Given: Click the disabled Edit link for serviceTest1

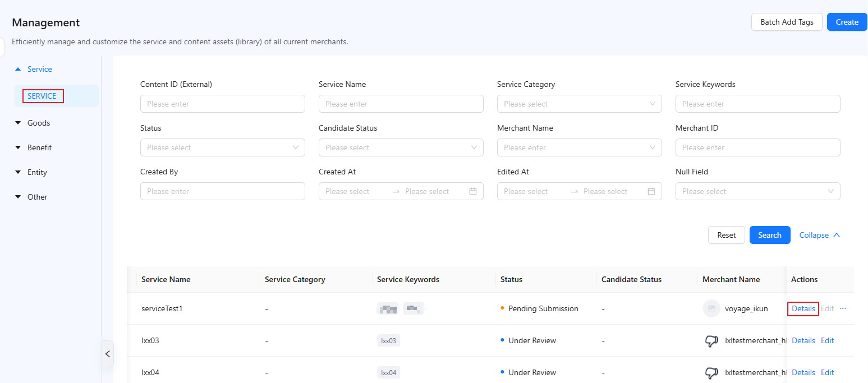Looking at the screenshot, I should pos(828,308).
